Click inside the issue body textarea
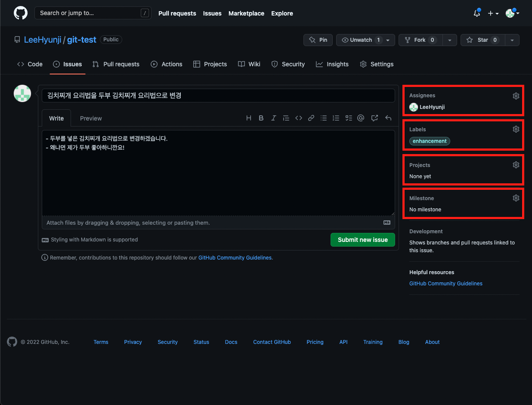 pyautogui.click(x=218, y=173)
